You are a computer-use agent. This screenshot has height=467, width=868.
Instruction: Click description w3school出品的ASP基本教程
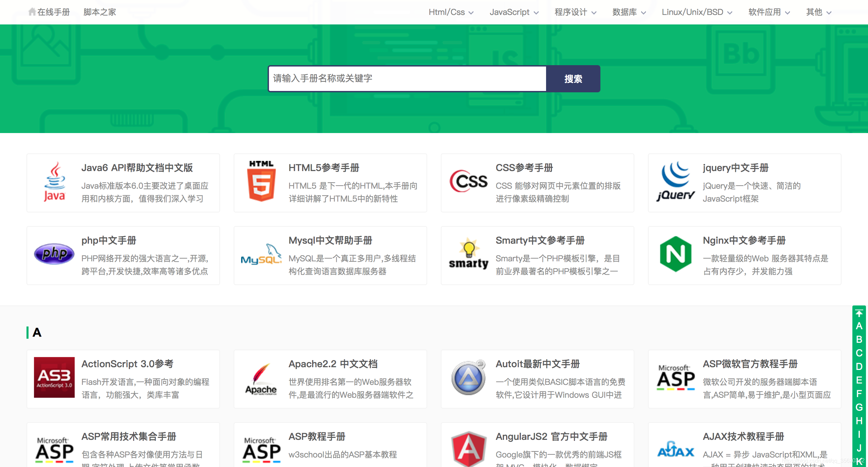343,455
